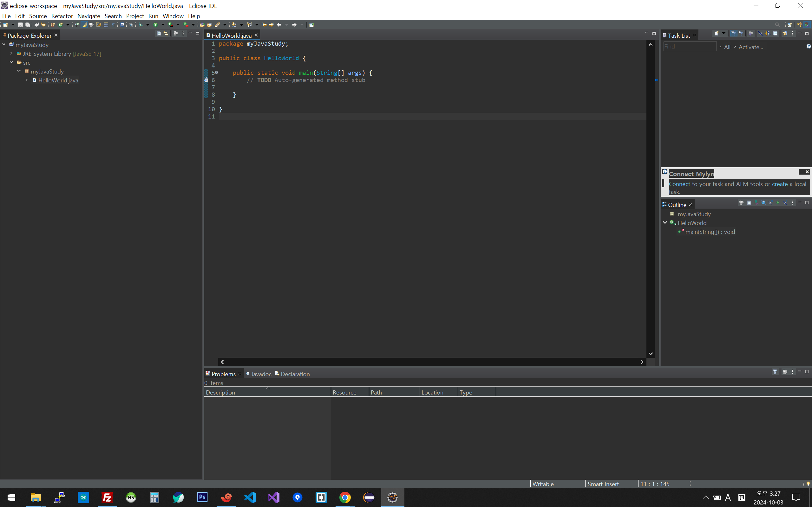
Task: Click Collapse All in Package Explorer
Action: tap(159, 34)
